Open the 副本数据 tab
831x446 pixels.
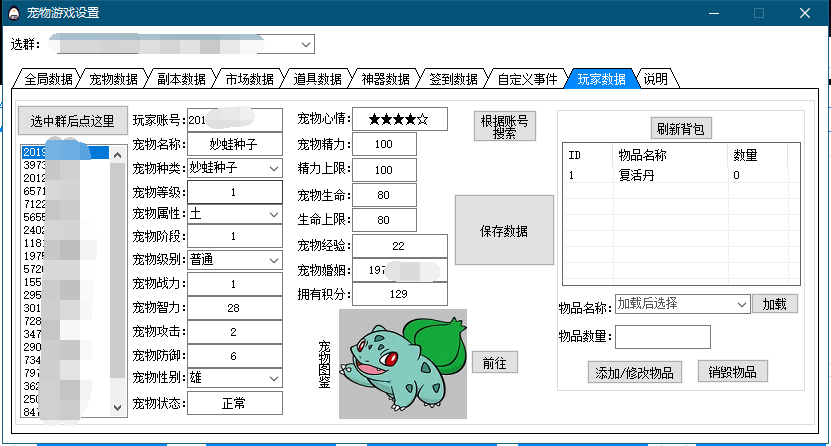pos(181,79)
